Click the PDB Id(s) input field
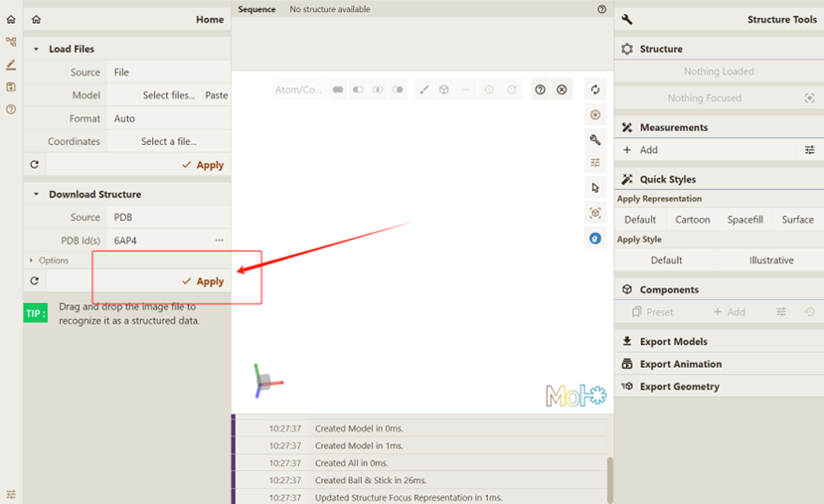 [159, 241]
